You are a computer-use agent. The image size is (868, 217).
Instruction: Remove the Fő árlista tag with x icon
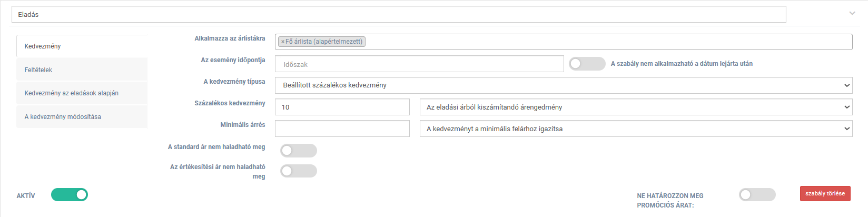(x=282, y=42)
